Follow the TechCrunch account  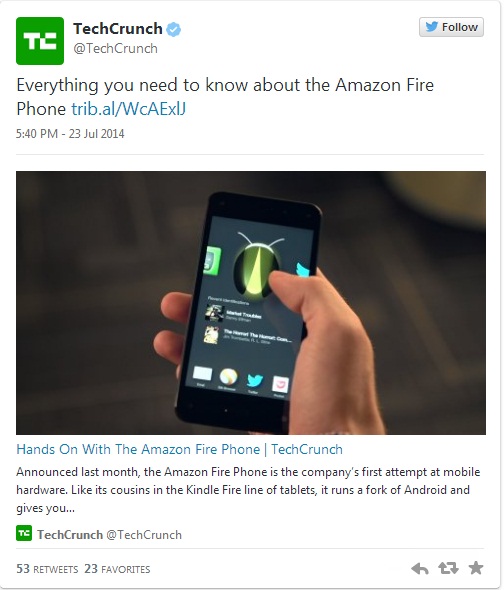(x=451, y=27)
